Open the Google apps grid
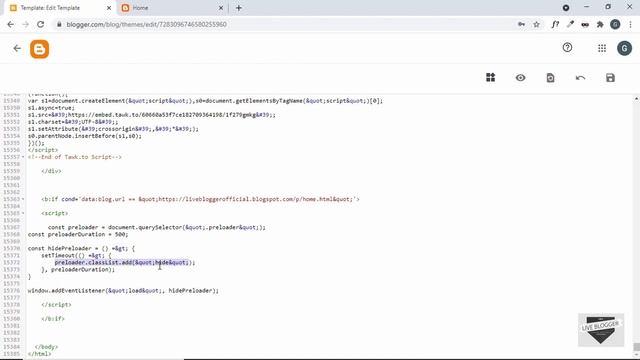Image resolution: width=640 pixels, height=360 pixels. pos(602,48)
